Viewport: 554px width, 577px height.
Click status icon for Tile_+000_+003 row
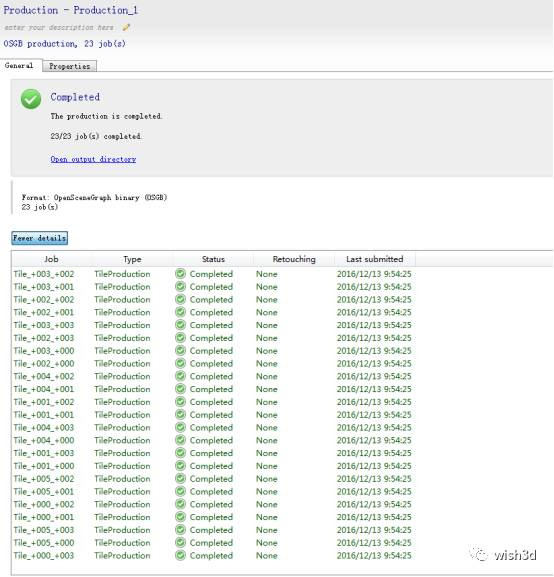point(180,555)
